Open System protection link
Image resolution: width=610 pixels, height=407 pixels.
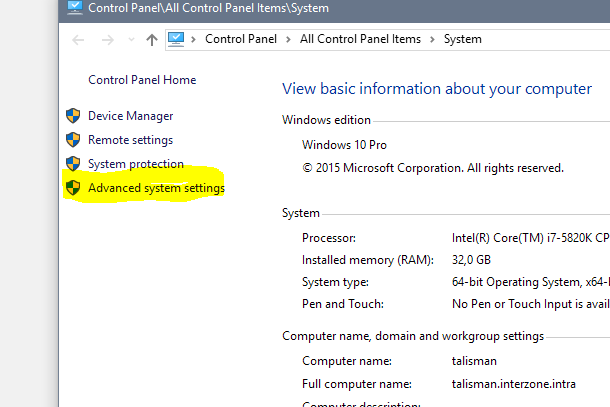click(136, 164)
